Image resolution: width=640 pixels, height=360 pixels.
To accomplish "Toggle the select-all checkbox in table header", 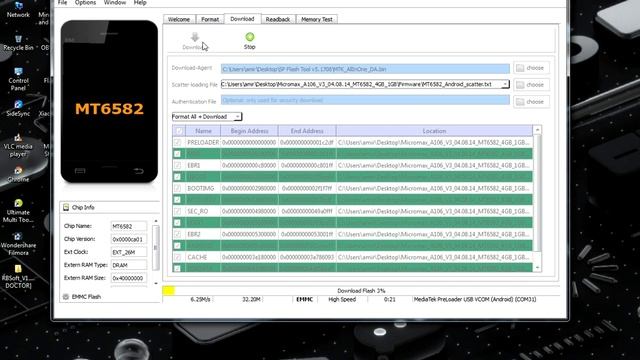I will (178, 131).
